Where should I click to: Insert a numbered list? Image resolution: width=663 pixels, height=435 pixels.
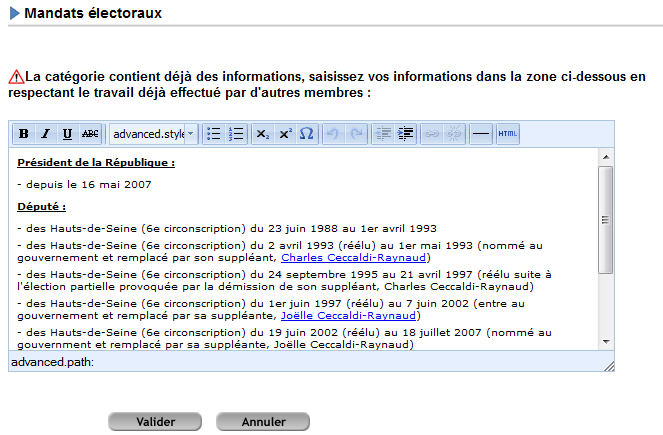point(236,133)
